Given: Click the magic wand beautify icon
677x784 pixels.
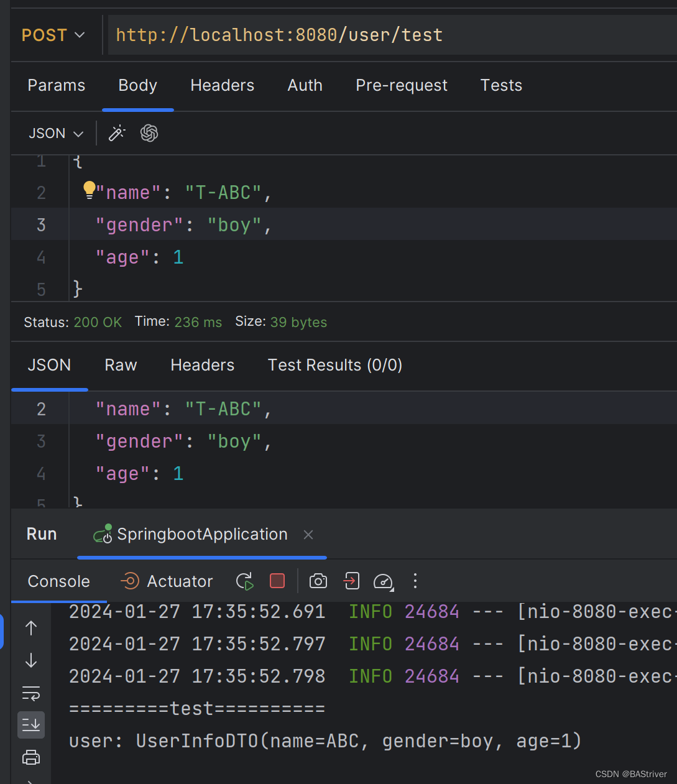Looking at the screenshot, I should [x=117, y=133].
